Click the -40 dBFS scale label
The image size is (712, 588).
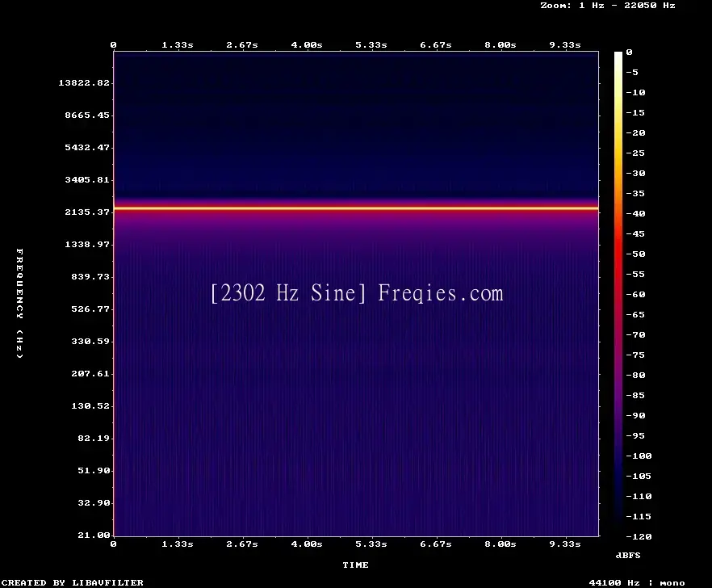pos(635,213)
